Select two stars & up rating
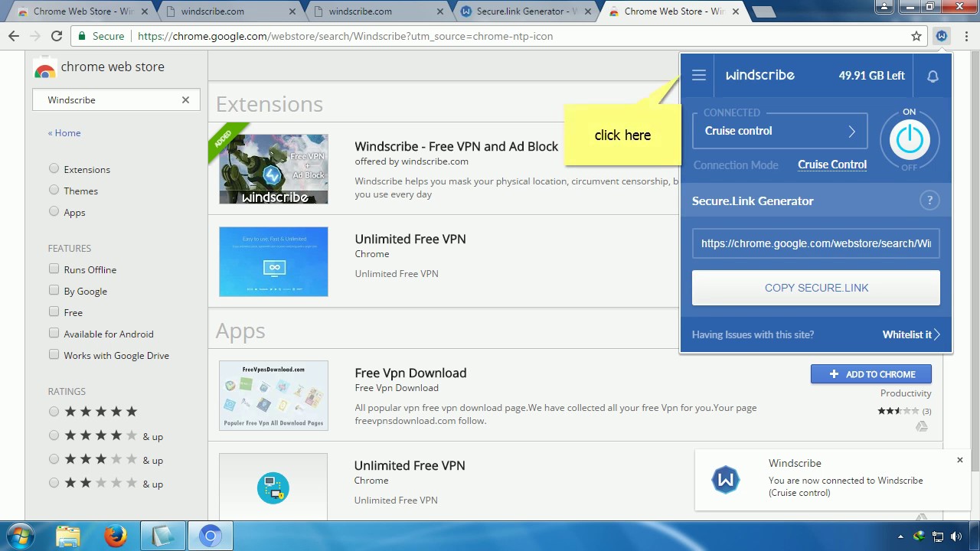 pos(54,483)
